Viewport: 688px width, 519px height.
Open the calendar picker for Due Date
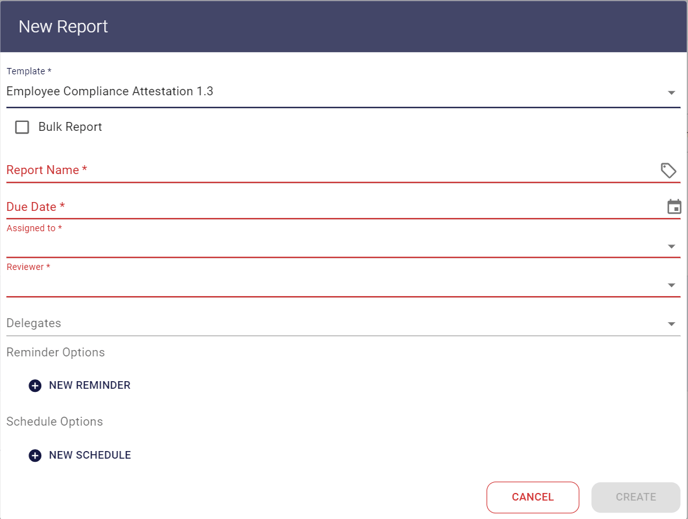click(x=674, y=207)
